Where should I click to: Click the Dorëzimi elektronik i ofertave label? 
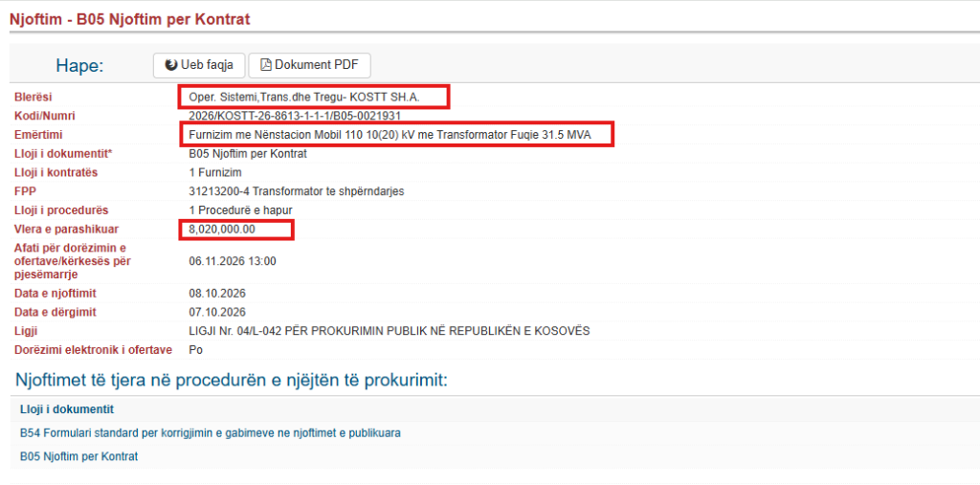tap(93, 350)
